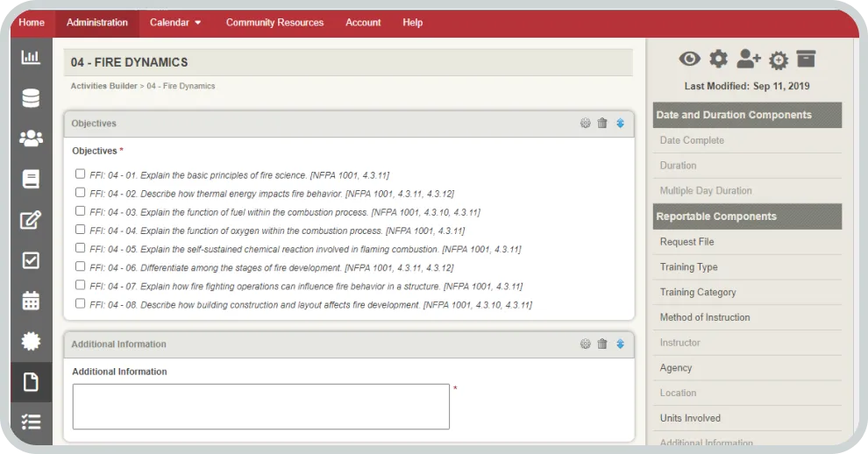The height and width of the screenshot is (454, 868).
Task: Open the bar chart reports sidebar icon
Action: [x=31, y=57]
